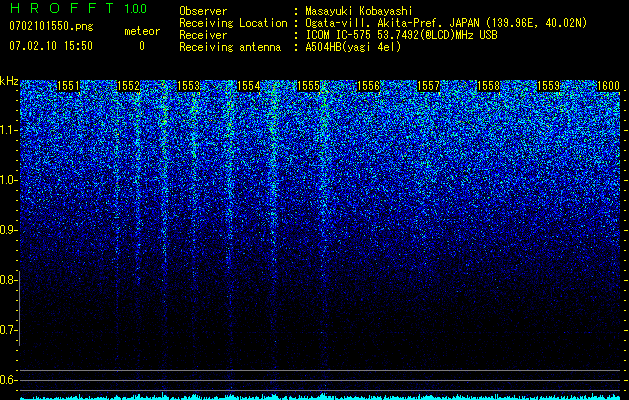The width and height of the screenshot is (629, 400).
Task: Click the 1554 time marker
Action: click(249, 86)
